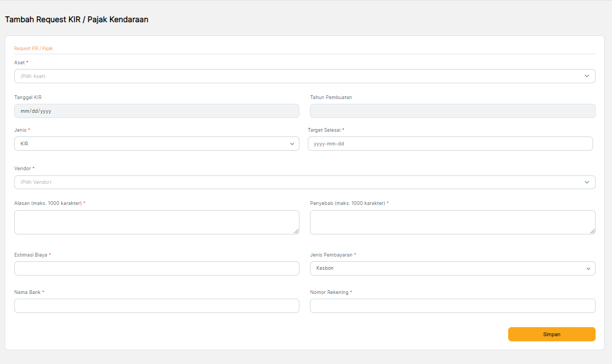
Task: Grab the Alasan textarea resize handle
Action: click(x=296, y=231)
